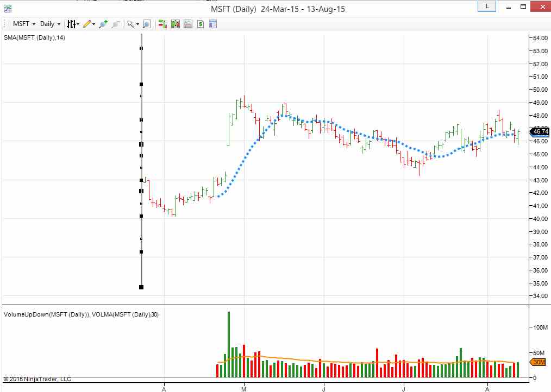Open the MSFT instrument selector
Screen dimensions: 551x392
[24, 24]
